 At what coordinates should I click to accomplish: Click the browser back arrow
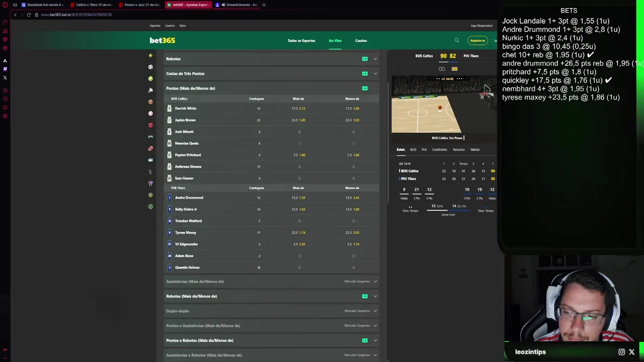pos(15,15)
